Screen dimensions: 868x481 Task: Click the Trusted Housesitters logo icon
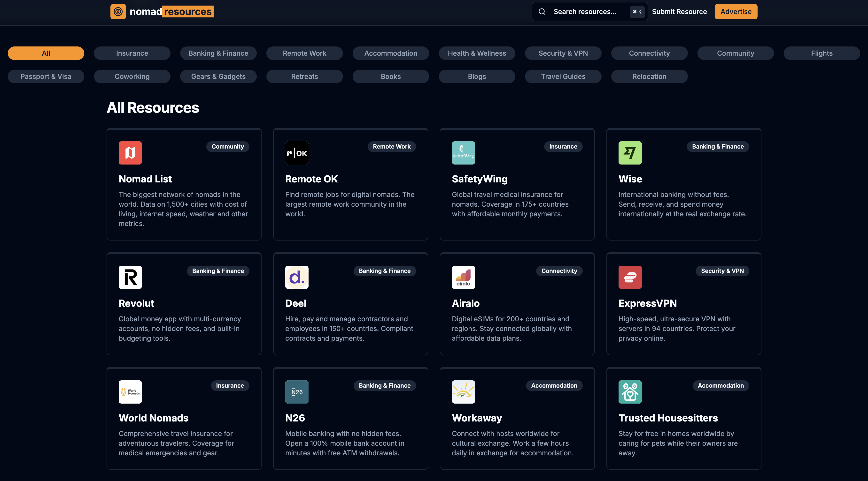630,392
